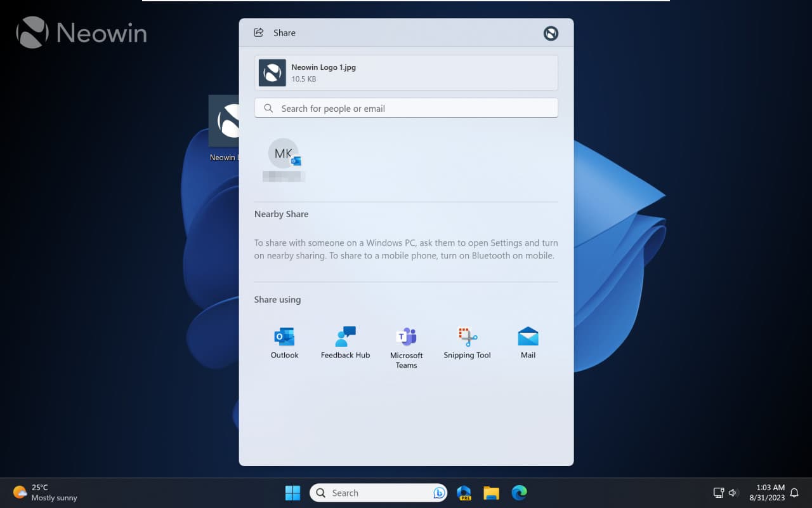Open notifications via the bell icon
812x508 pixels.
pyautogui.click(x=794, y=492)
